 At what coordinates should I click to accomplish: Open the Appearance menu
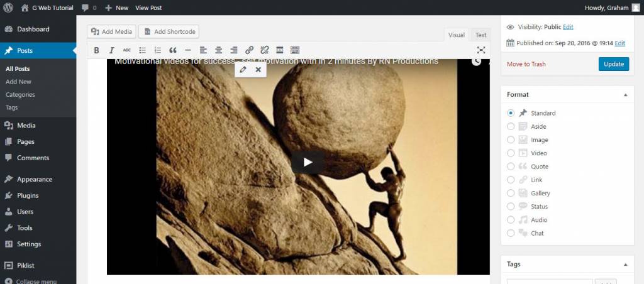38,179
